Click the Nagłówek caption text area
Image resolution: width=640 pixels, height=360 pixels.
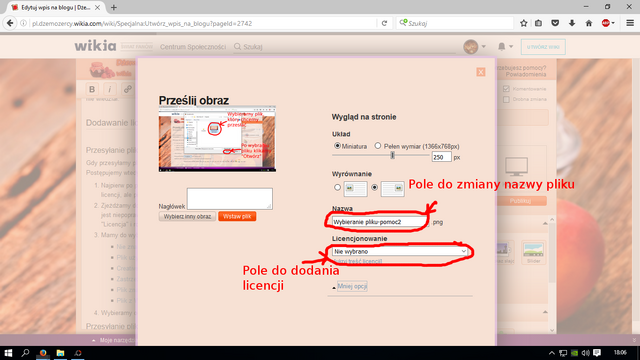pos(229,199)
